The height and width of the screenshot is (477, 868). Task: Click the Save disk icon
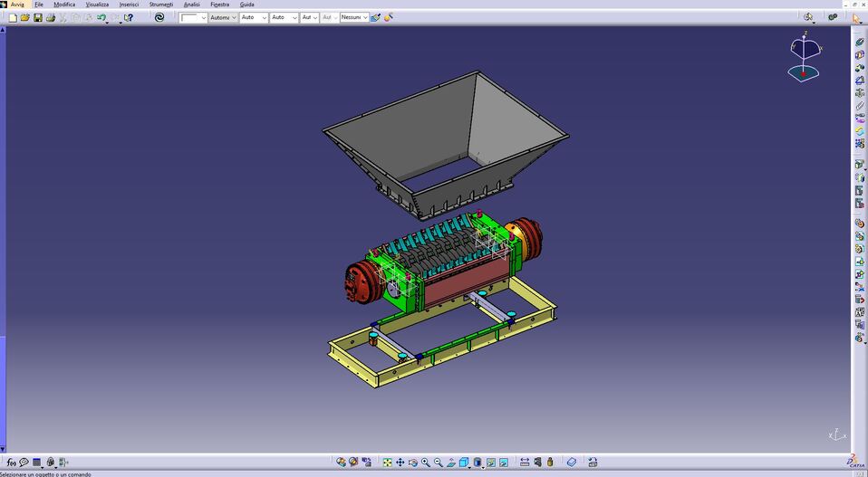point(38,17)
